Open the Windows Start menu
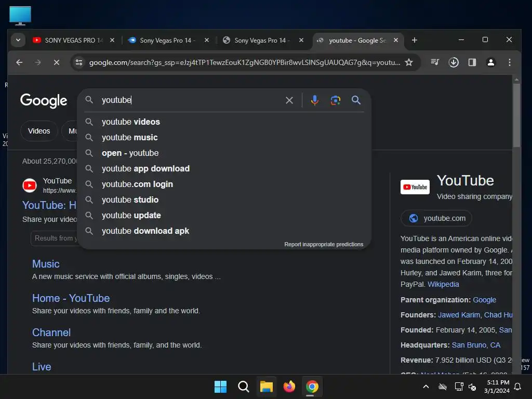This screenshot has height=399, width=532. pos(220,387)
